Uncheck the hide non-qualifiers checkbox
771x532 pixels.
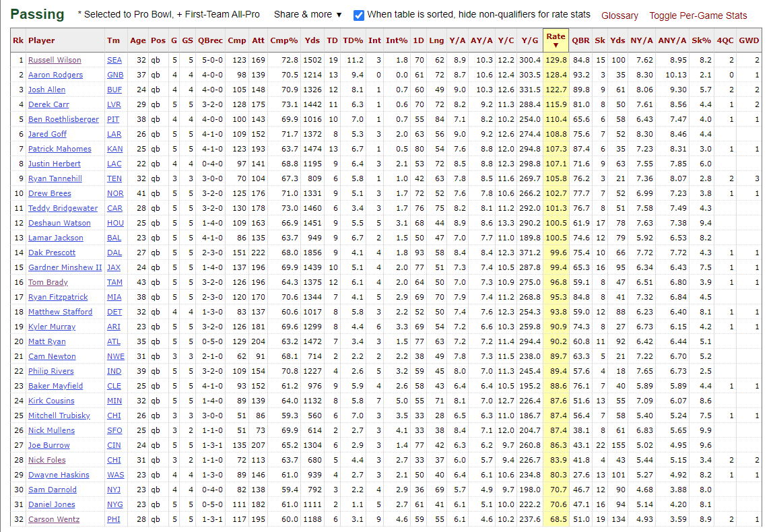[x=359, y=15]
